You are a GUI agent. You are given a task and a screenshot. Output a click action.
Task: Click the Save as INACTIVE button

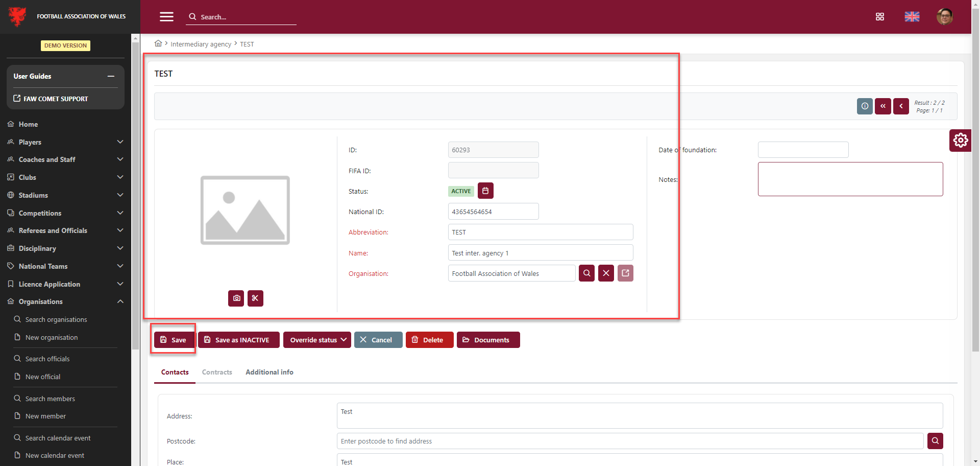(x=238, y=340)
